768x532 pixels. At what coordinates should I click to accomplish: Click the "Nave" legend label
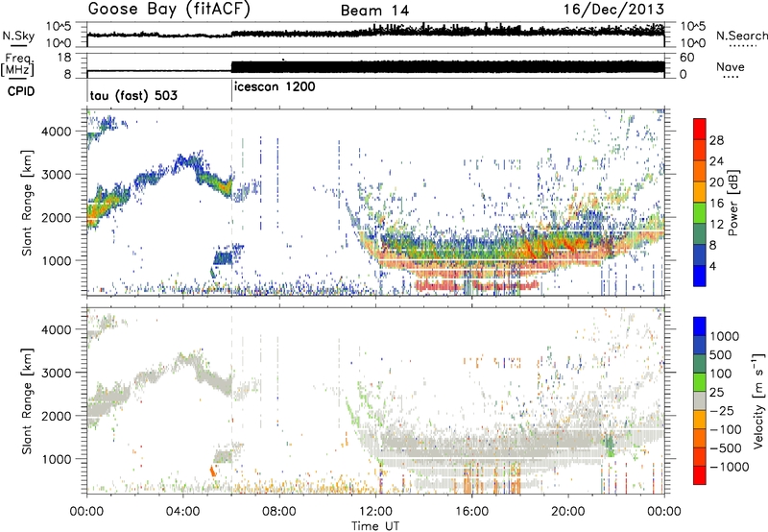[x=730, y=66]
